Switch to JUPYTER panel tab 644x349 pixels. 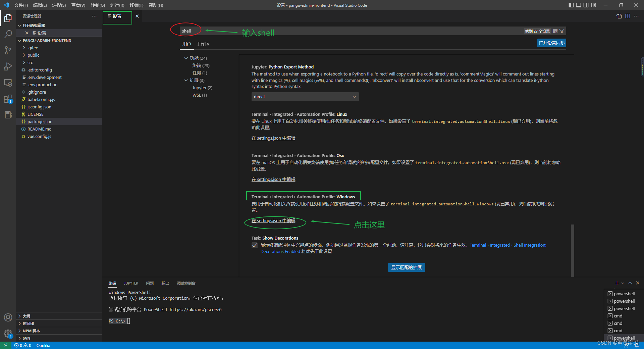coord(131,283)
